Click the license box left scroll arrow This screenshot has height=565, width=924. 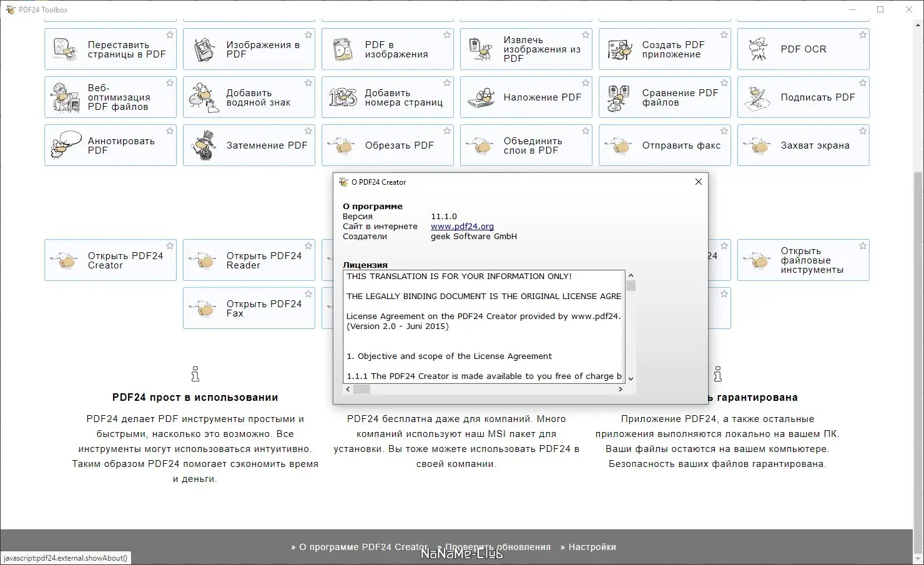coord(348,389)
